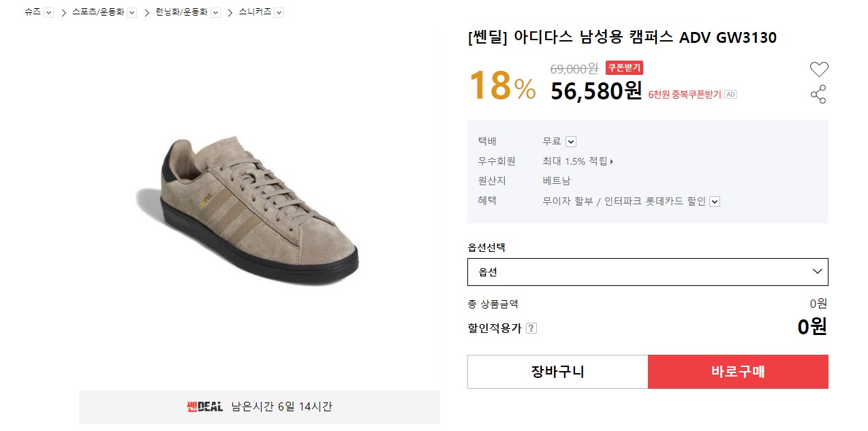
Task: Add item to cart with 장바구니
Action: [557, 372]
